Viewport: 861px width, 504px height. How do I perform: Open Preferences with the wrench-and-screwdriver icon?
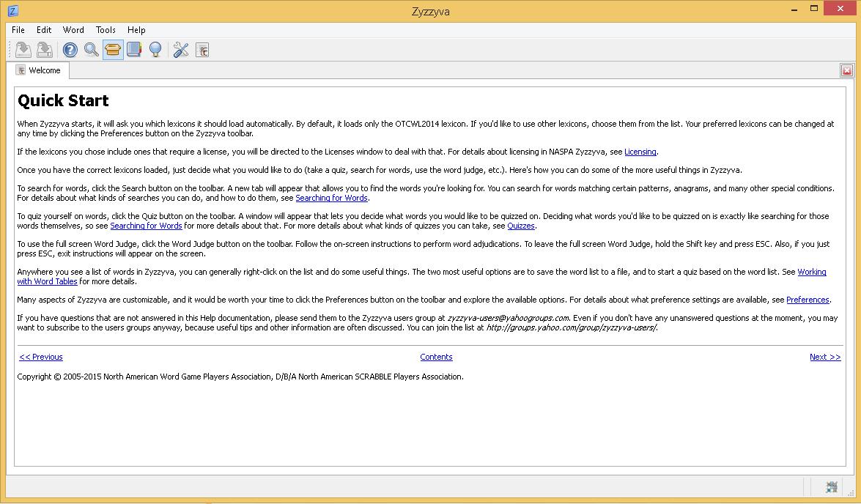tap(181, 49)
